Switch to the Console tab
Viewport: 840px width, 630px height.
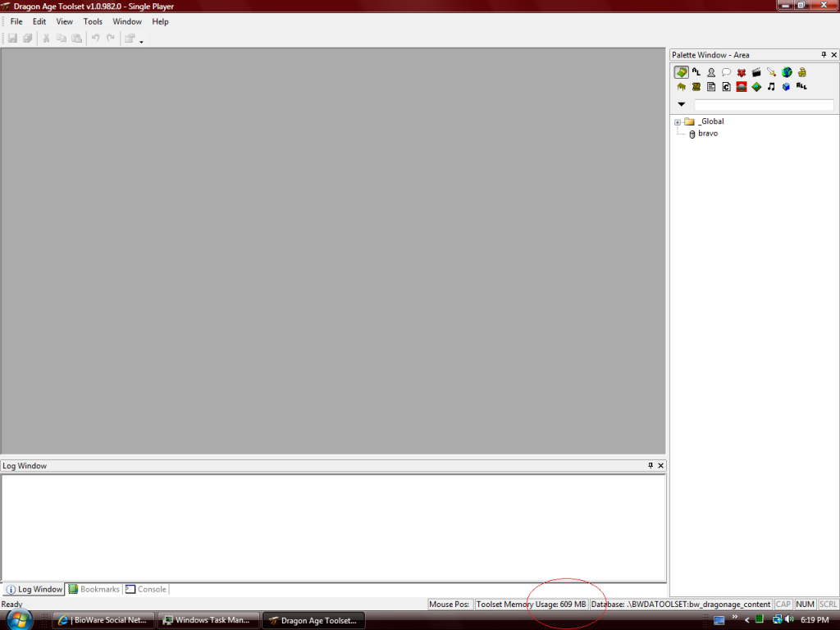coord(146,589)
